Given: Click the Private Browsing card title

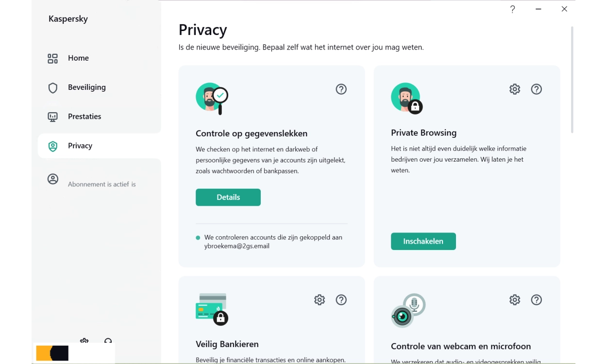Looking at the screenshot, I should [424, 133].
